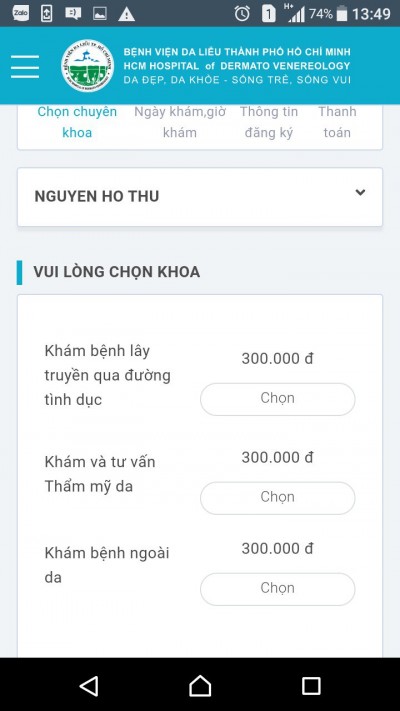Go to Ngày khám, giờ khám step
The image size is (400, 711).
pos(180,122)
